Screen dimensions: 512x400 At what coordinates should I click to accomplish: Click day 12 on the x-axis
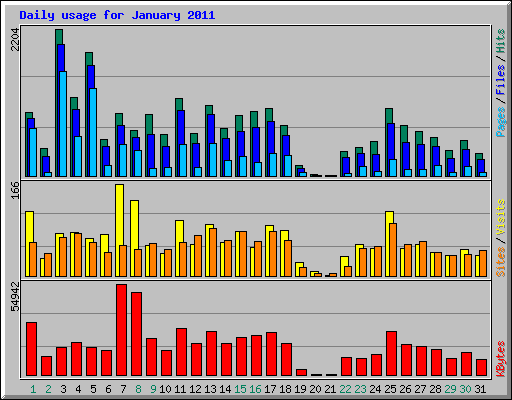coord(195,389)
